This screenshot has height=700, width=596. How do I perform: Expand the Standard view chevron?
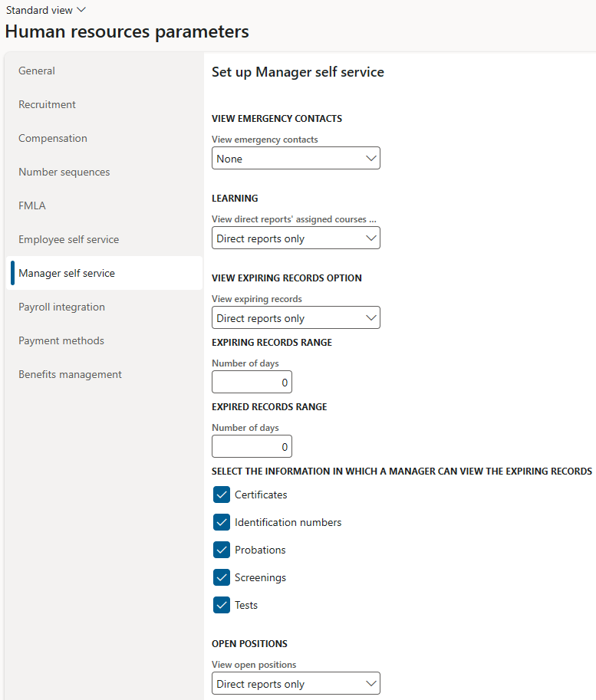click(x=80, y=10)
